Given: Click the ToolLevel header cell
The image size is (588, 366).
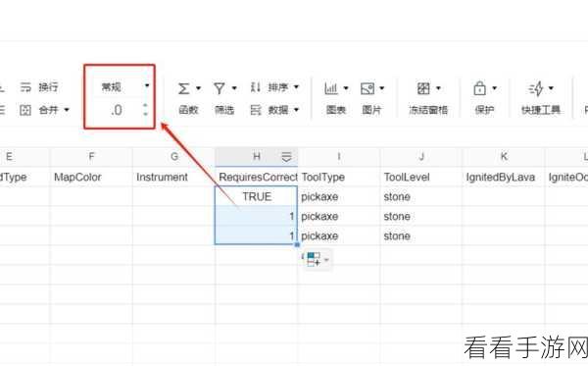Looking at the screenshot, I should click(421, 177).
